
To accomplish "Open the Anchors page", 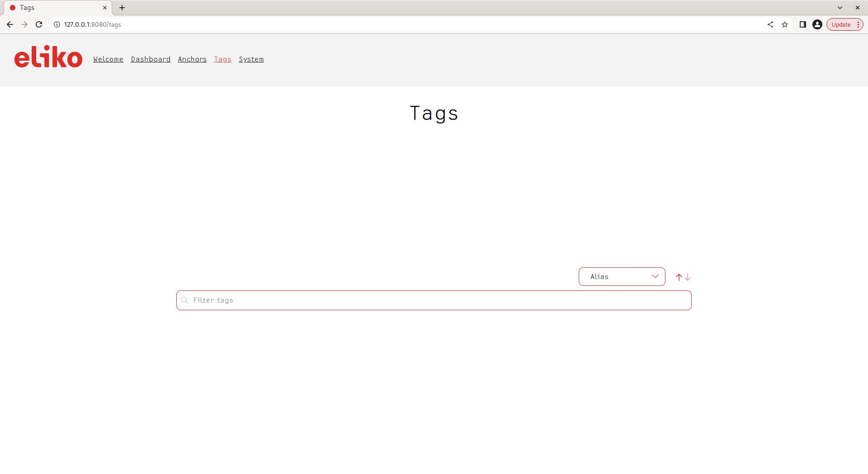I will [x=192, y=59].
